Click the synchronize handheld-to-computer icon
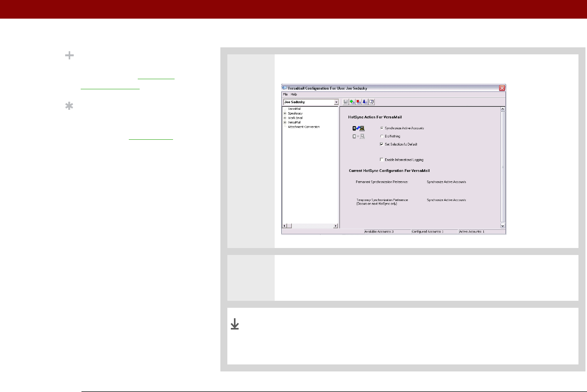This screenshot has height=392, width=587. point(358,128)
